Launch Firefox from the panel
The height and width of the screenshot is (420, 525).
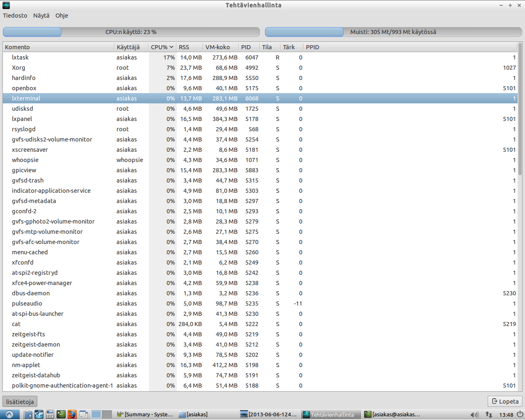pos(72,414)
